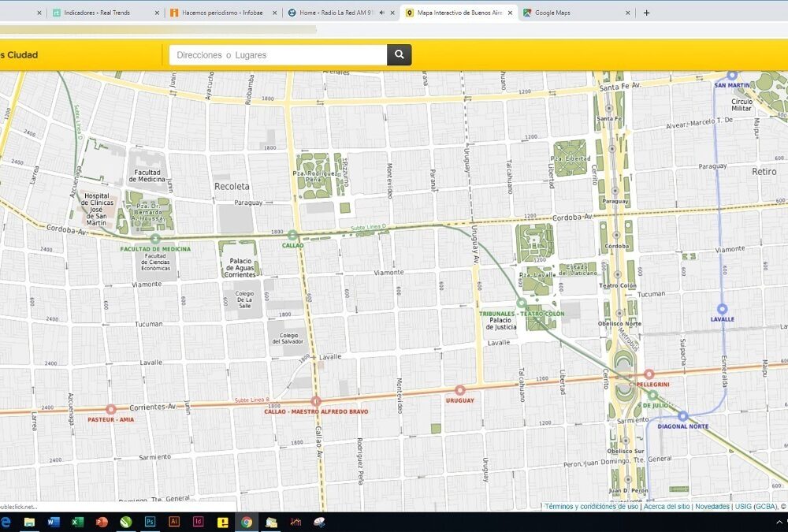Click the Recoleta neighborhood label
788x532 pixels.
tap(232, 186)
